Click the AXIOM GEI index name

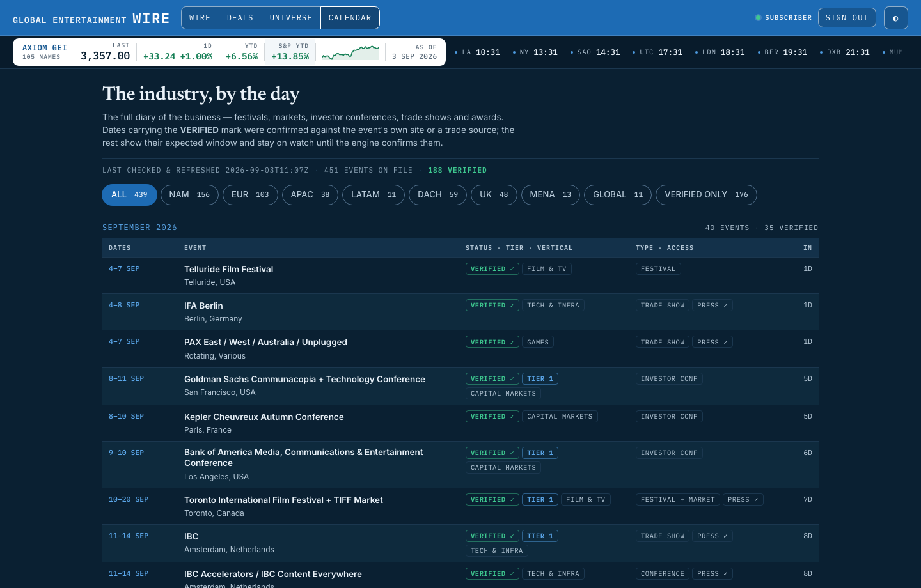(45, 48)
